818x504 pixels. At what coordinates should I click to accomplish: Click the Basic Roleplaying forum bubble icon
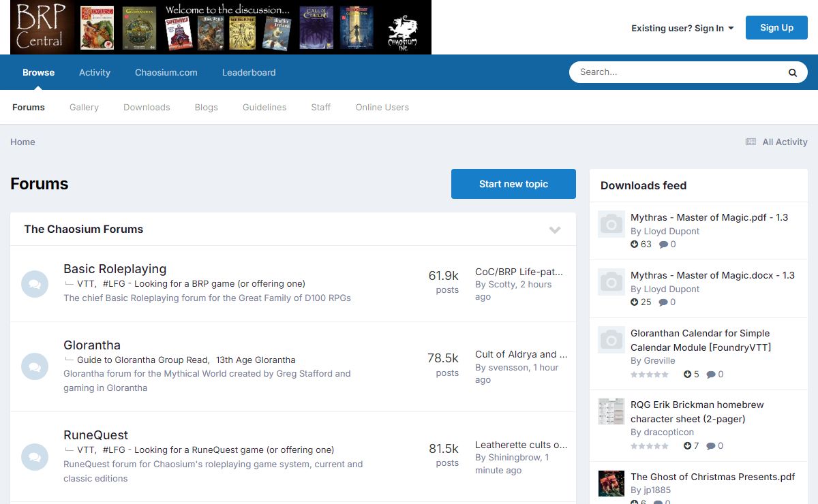[x=35, y=284]
